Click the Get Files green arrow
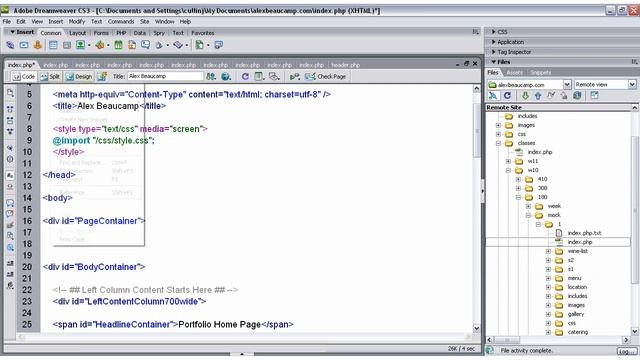This screenshot has width=640, height=360. [525, 96]
